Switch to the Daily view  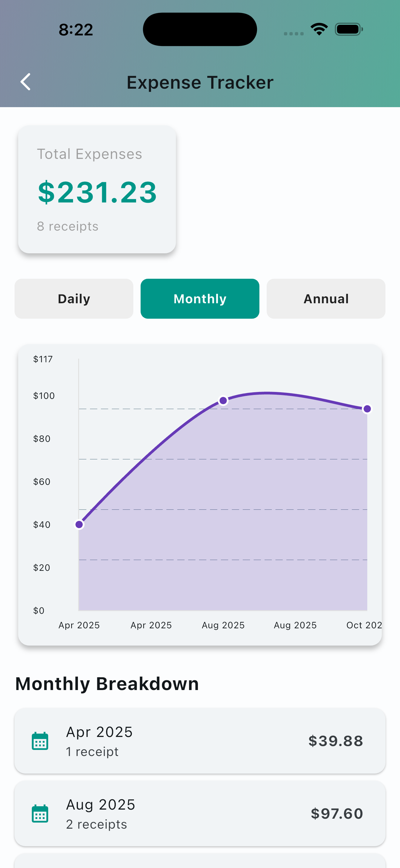tap(74, 298)
